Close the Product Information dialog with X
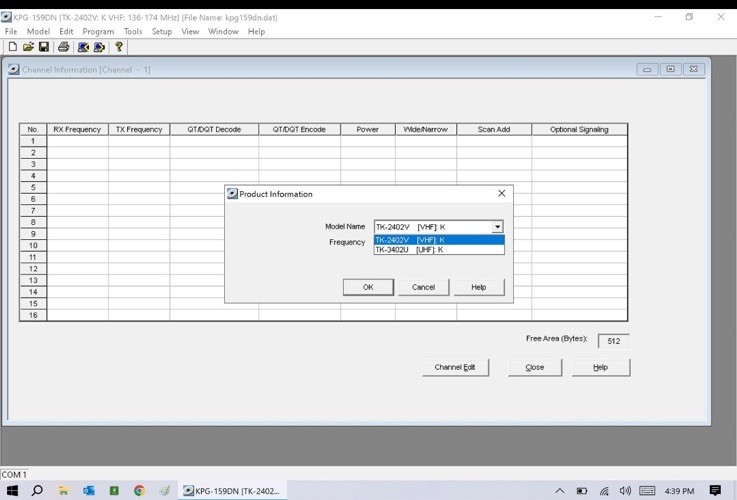Image resolution: width=737 pixels, height=500 pixels. pyautogui.click(x=501, y=193)
